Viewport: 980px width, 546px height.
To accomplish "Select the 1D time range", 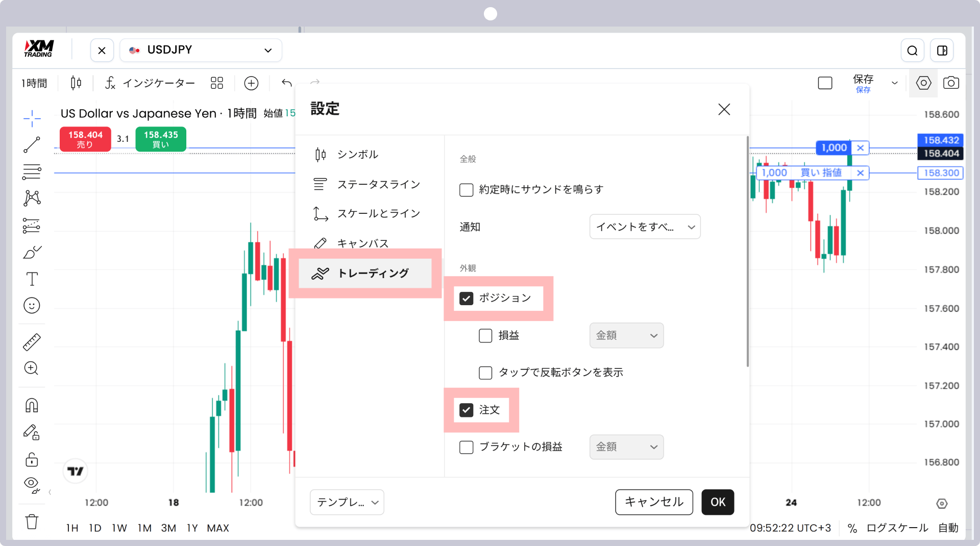I will point(95,529).
